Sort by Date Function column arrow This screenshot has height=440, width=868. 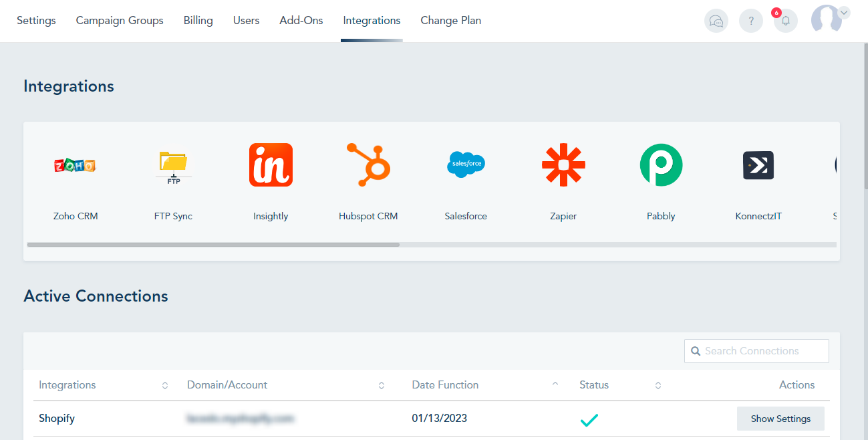click(x=555, y=384)
